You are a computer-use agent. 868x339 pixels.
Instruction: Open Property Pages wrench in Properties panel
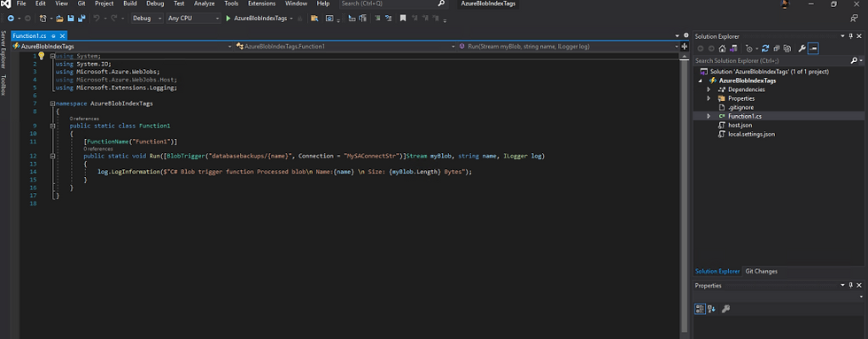click(725, 309)
